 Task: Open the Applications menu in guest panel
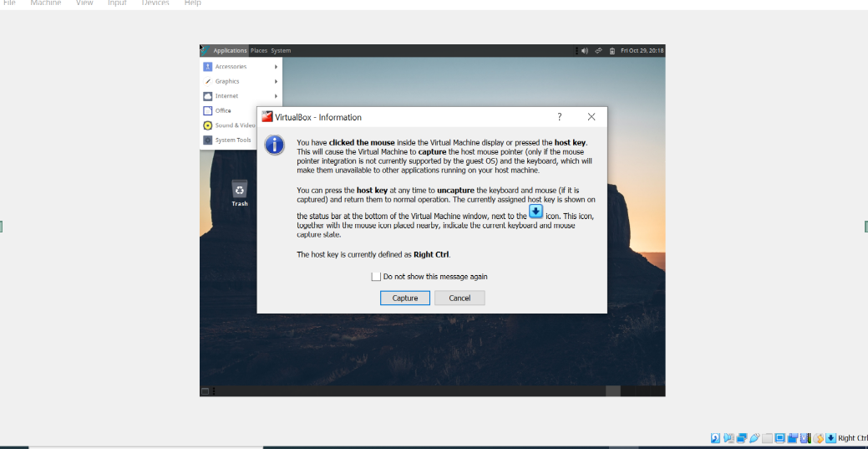[x=230, y=50]
